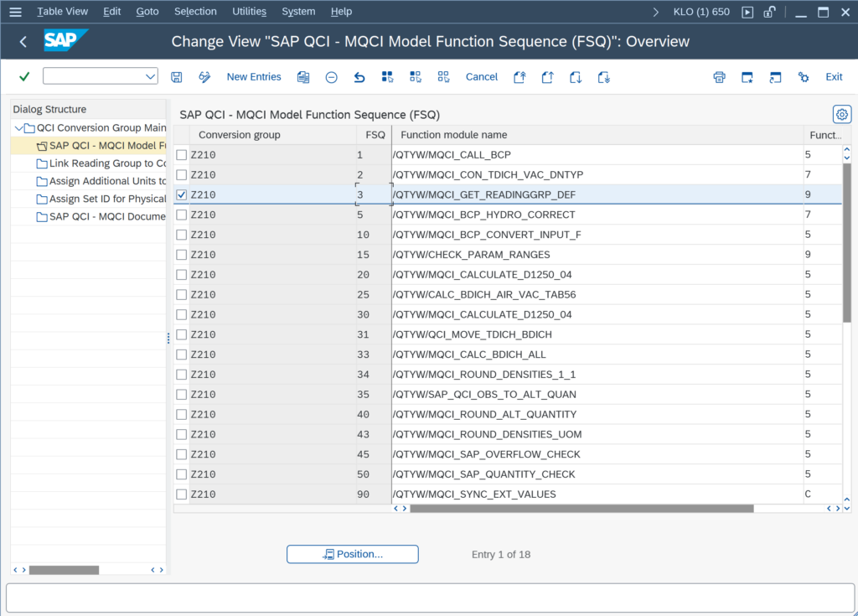
Task: Collapse the QCI Conversion Group Main node
Action: 18,128
